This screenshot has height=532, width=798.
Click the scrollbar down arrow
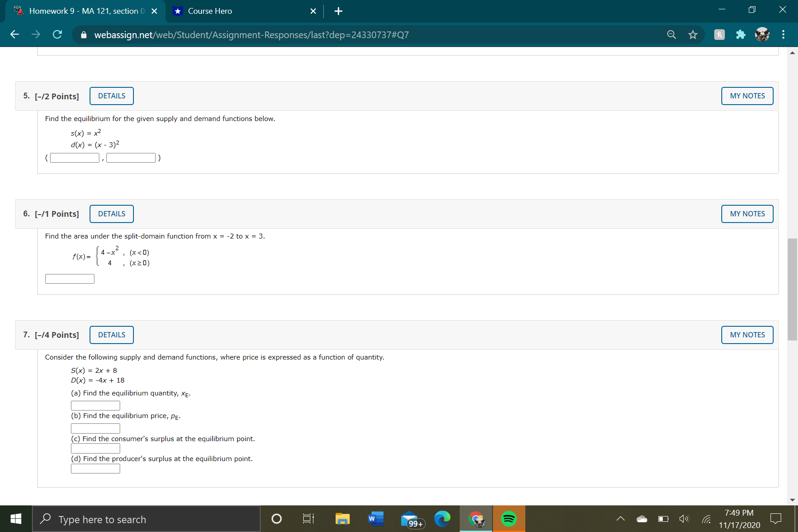(x=792, y=500)
